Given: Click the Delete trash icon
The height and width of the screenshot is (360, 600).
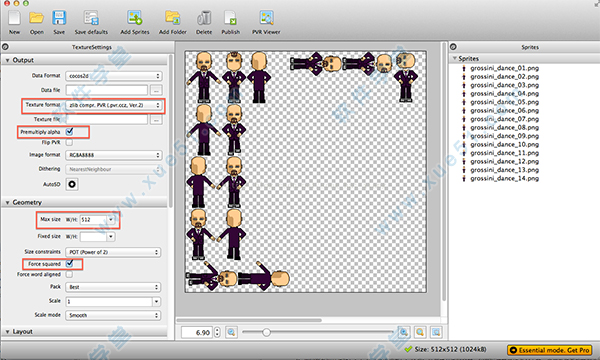Looking at the screenshot, I should [x=204, y=18].
